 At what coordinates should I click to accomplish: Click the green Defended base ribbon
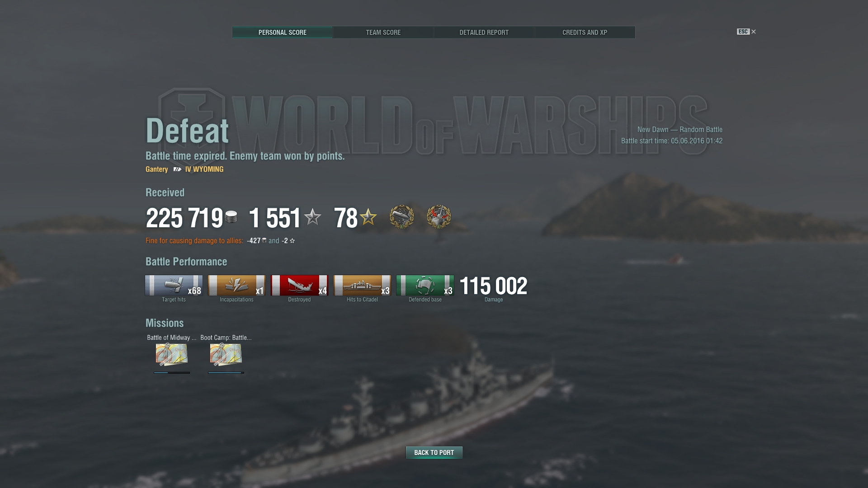[425, 286]
